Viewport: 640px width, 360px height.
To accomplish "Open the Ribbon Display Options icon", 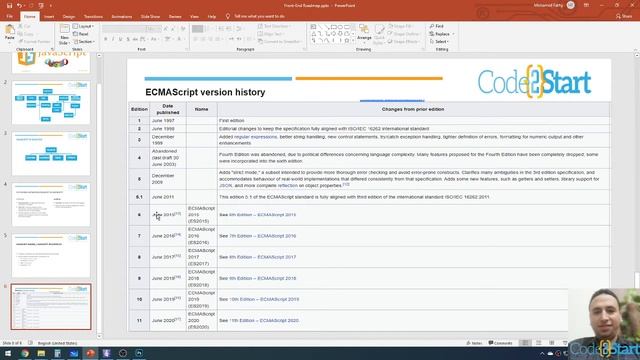I will [587, 5].
